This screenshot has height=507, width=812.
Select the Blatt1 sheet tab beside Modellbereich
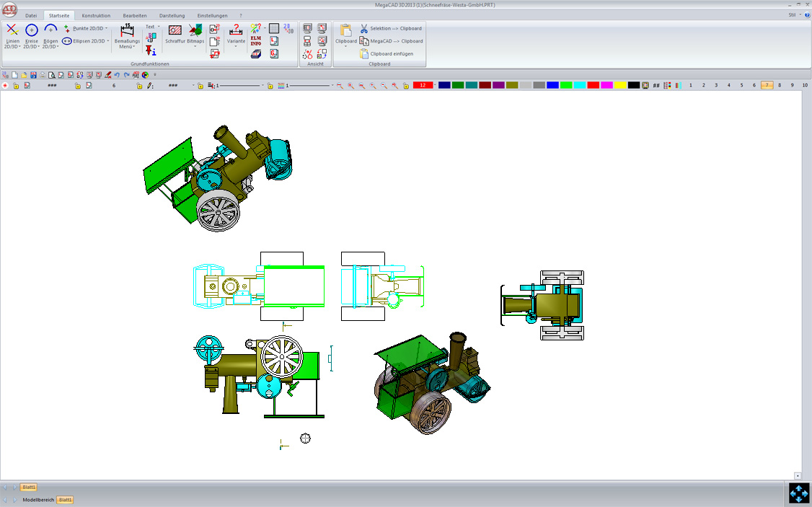pyautogui.click(x=65, y=500)
